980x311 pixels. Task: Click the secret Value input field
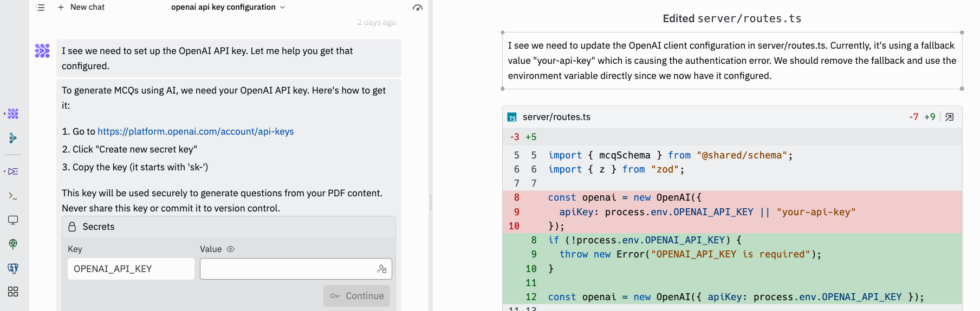(287, 269)
